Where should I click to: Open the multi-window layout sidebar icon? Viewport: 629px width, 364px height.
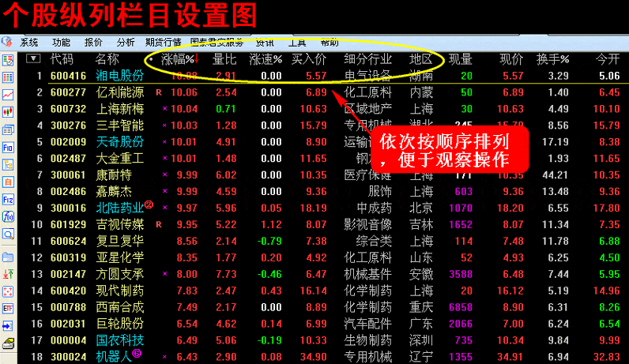8,129
